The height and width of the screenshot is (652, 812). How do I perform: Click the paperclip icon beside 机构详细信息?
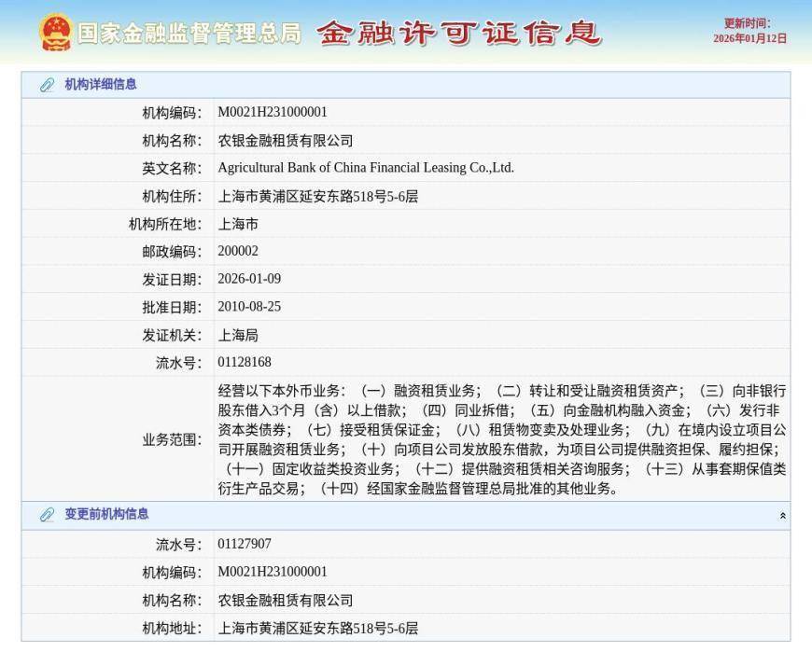(47, 84)
